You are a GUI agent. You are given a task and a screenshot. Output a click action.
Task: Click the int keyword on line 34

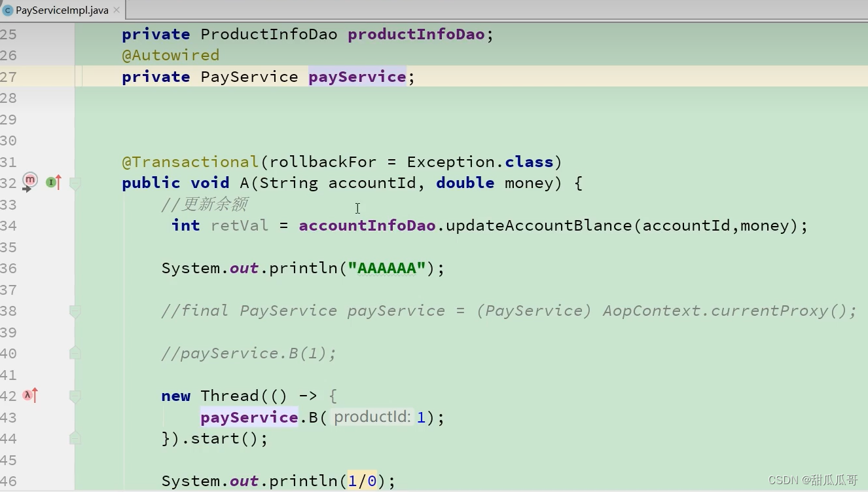(x=185, y=225)
